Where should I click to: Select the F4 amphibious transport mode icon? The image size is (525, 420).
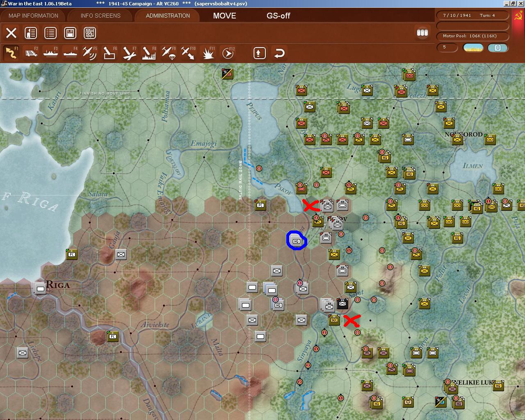tap(71, 53)
